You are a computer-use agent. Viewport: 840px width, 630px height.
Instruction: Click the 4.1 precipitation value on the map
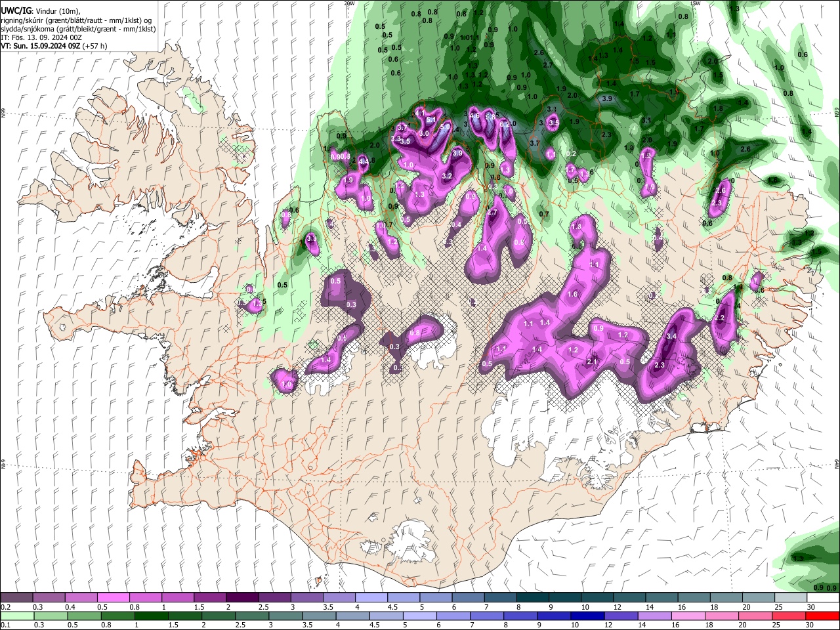(x=419, y=113)
